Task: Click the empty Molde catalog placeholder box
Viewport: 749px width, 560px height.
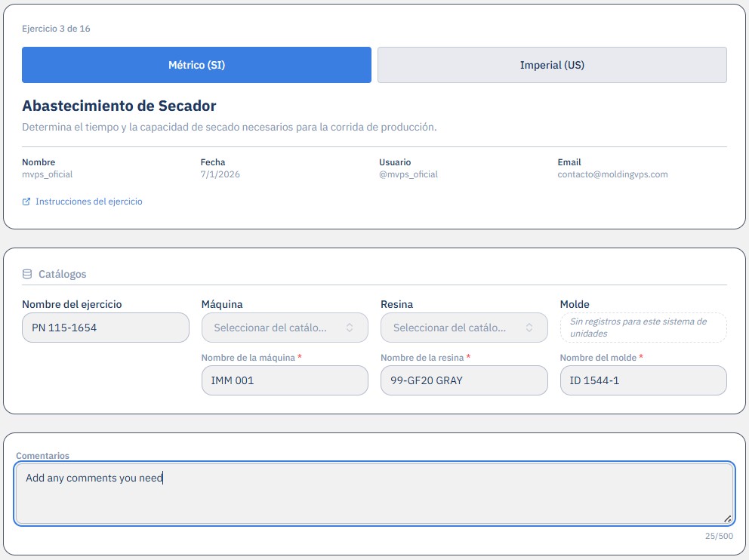Action: pyautogui.click(x=643, y=328)
